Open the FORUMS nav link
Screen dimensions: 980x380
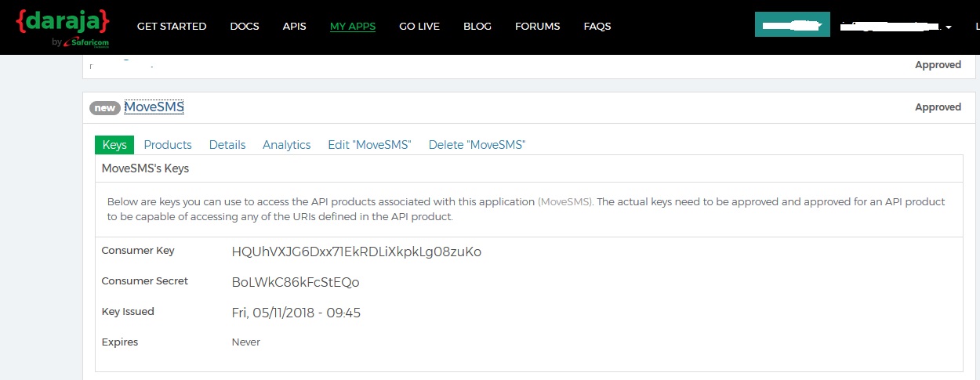tap(537, 27)
